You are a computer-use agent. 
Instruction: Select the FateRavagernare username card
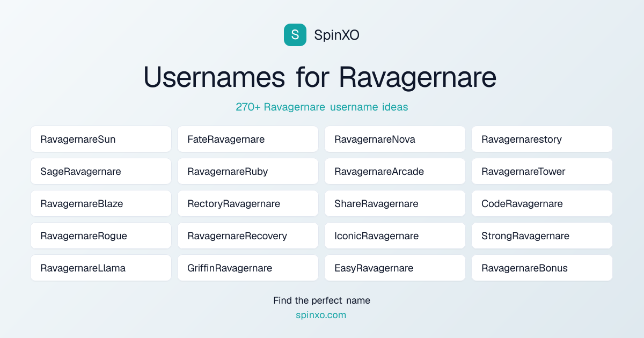tap(248, 139)
